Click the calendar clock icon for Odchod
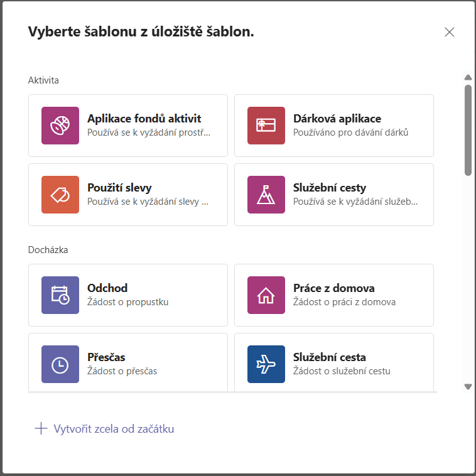Screen dimensions: 476x476 click(x=60, y=295)
